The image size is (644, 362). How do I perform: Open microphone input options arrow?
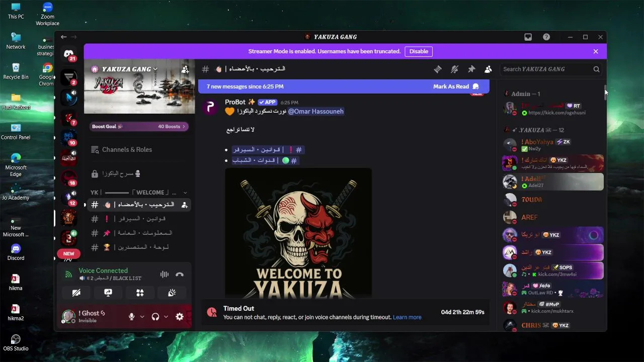(x=142, y=317)
